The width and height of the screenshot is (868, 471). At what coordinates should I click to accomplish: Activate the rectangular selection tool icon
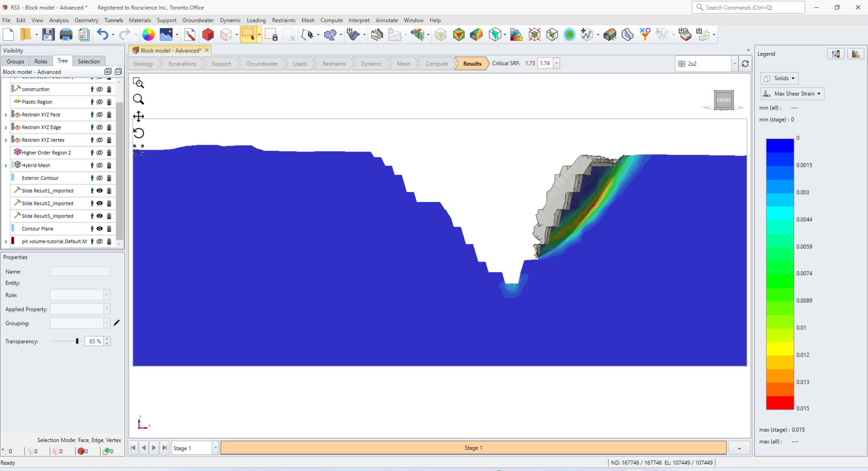point(248,34)
